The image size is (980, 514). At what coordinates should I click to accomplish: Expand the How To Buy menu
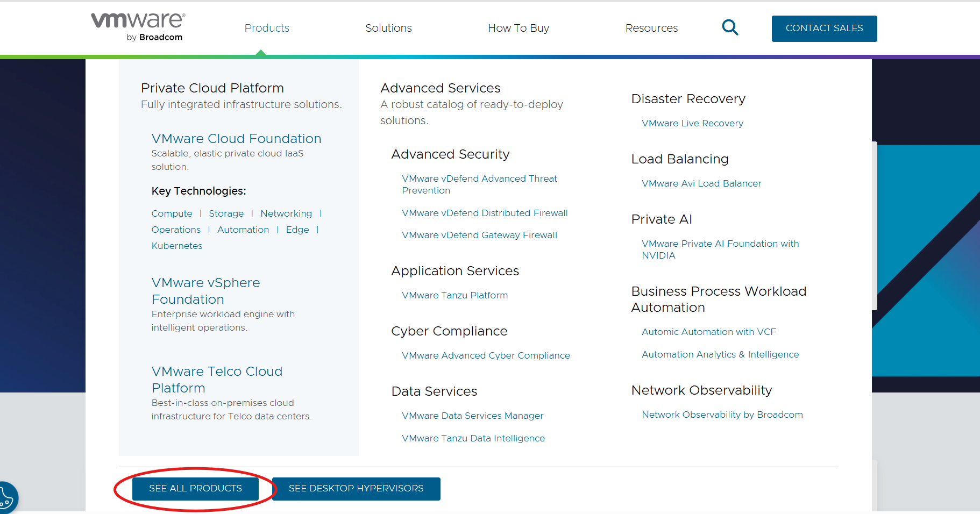(x=519, y=28)
